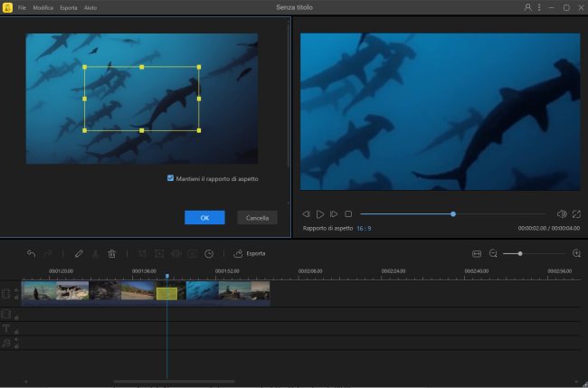This screenshot has width=588, height=388.
Task: Open the three-dot more options menu
Action: [x=539, y=7]
